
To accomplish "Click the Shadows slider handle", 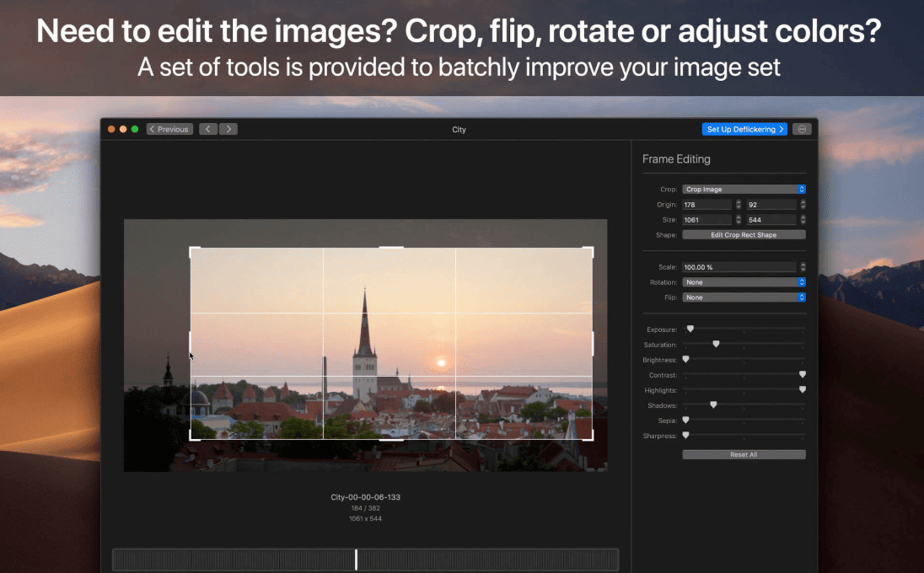I will click(713, 405).
